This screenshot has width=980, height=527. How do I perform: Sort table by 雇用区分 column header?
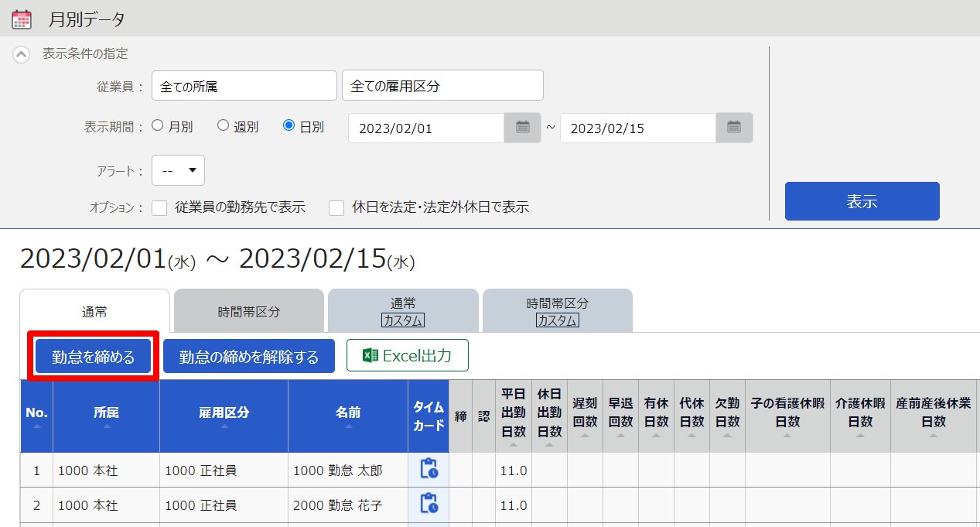coord(224,416)
